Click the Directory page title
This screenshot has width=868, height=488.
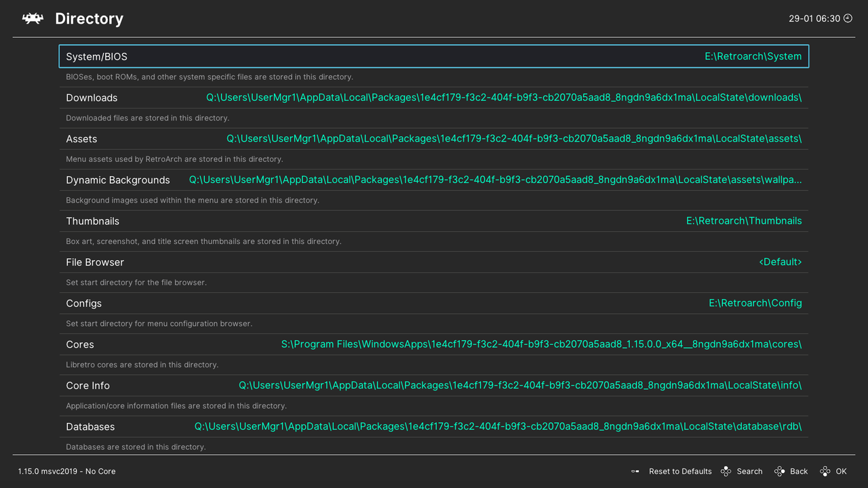tap(89, 19)
